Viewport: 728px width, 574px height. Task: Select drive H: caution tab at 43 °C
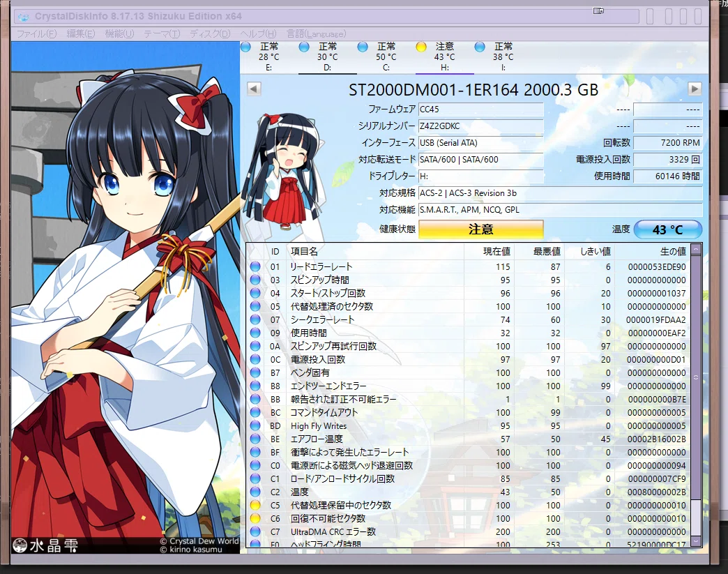click(444, 57)
